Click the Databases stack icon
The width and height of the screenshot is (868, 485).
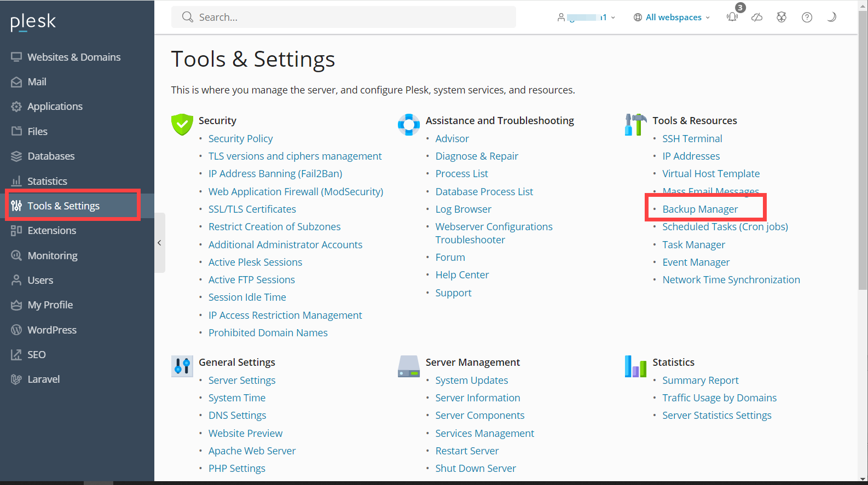click(x=16, y=156)
